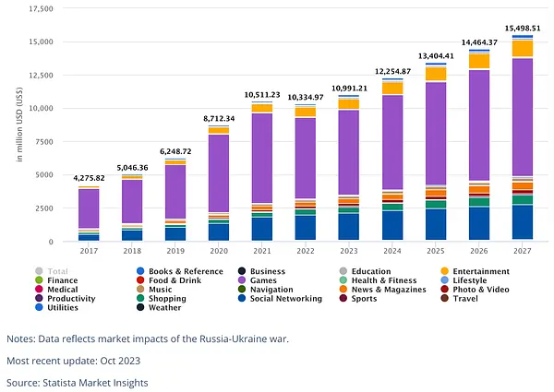The width and height of the screenshot is (554, 392).
Task: Click the 15,498.51 total label above 2027
Action: (523, 29)
